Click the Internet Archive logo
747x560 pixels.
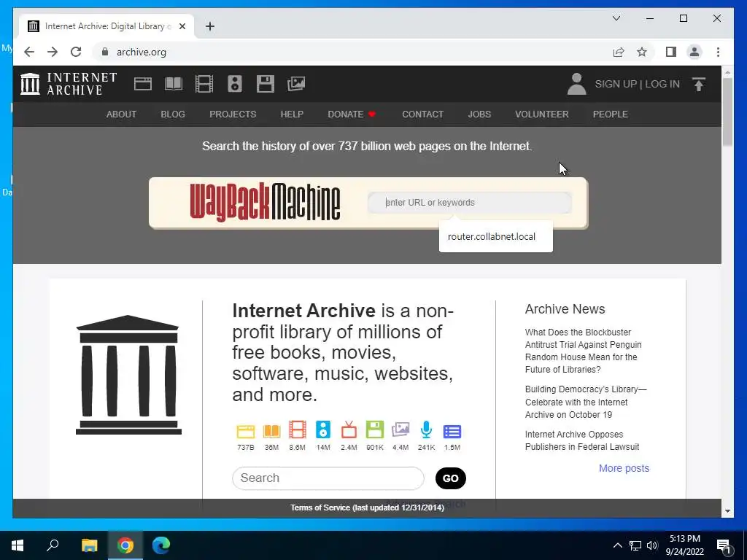[x=69, y=84]
